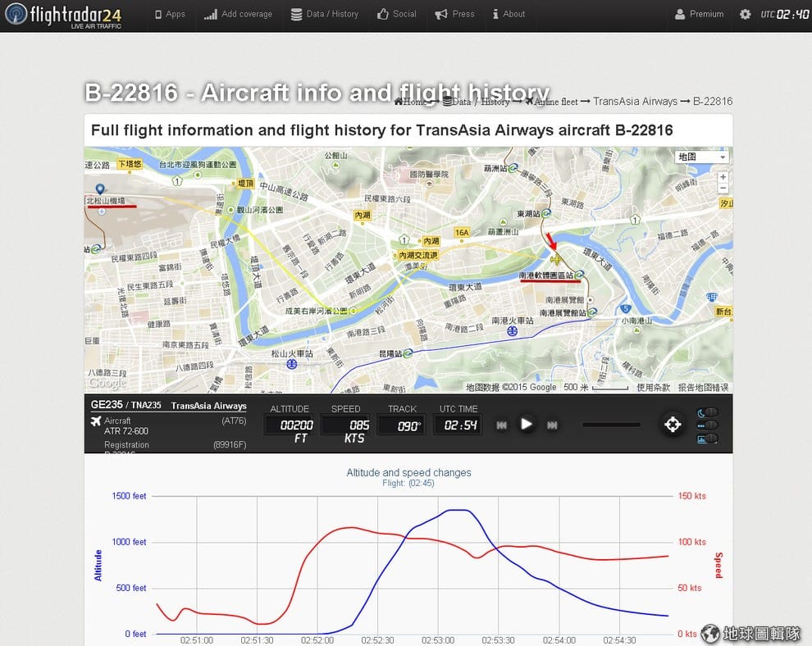Click the Altitude and speed changes title
The image size is (812, 646).
pos(408,472)
